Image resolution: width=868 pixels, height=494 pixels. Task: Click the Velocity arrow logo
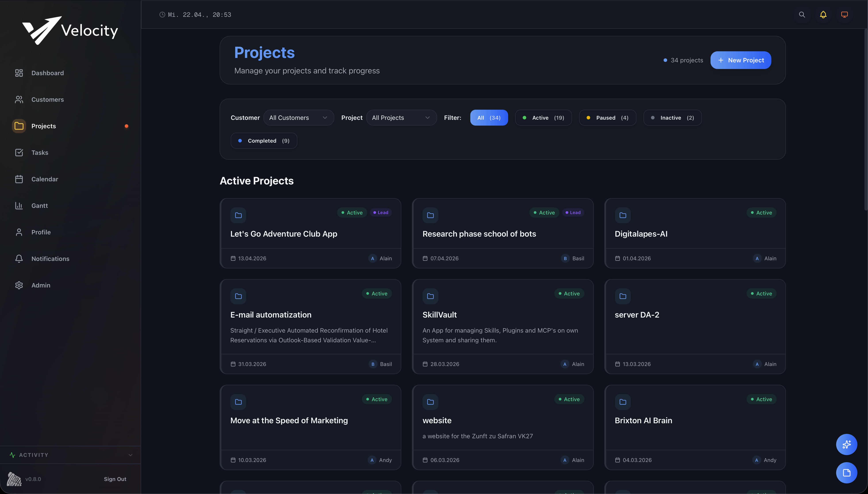(42, 30)
